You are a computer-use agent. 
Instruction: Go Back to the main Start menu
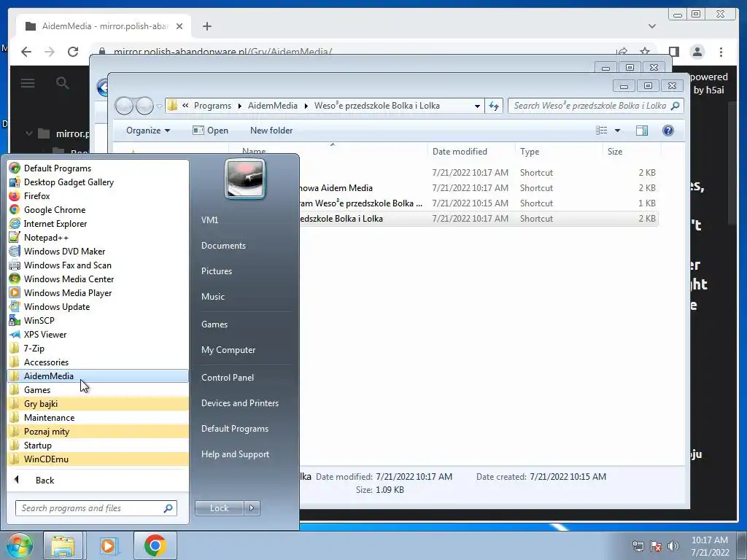coord(98,480)
